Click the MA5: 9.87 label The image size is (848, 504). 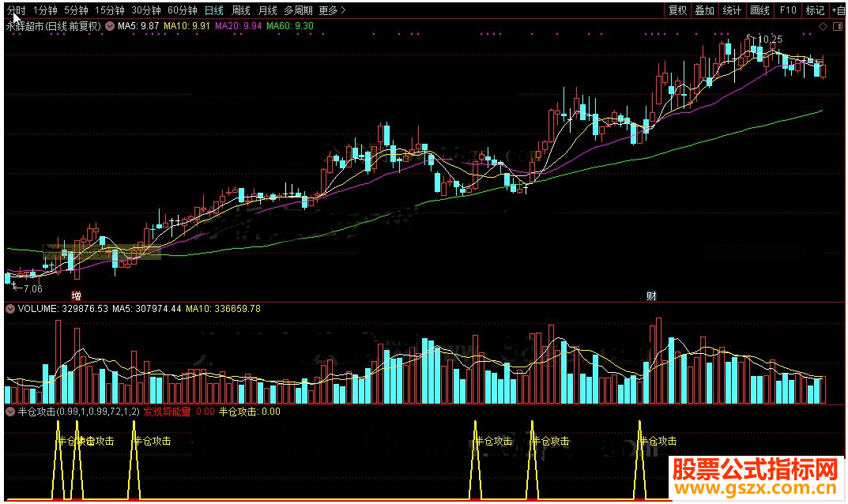click(x=138, y=26)
